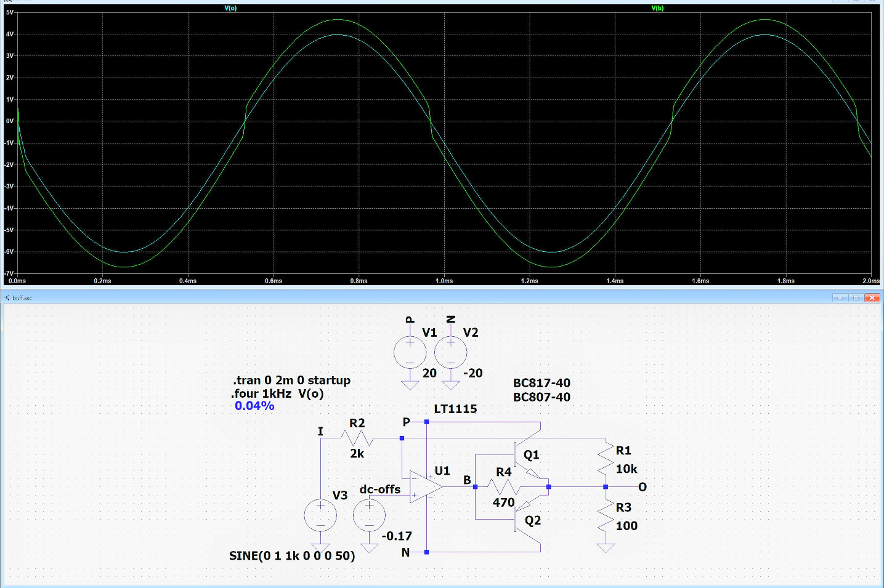Click the SINE(0 1 1k 0 0 0 50) value text

tap(292, 556)
